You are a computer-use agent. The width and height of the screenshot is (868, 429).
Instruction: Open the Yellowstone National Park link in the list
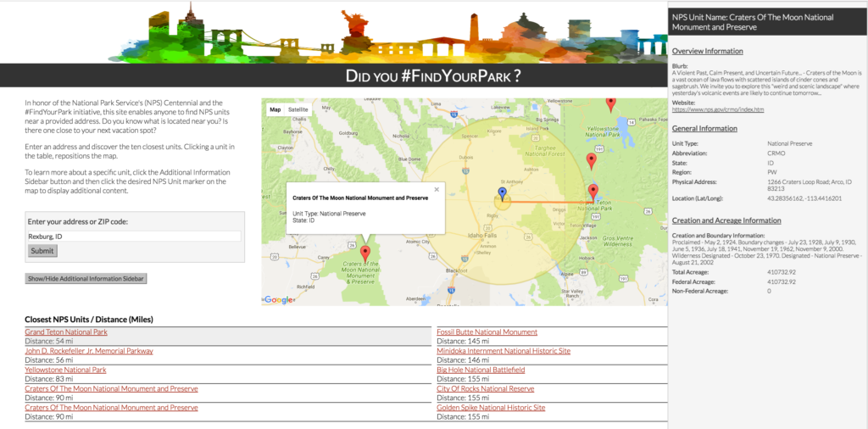[65, 370]
